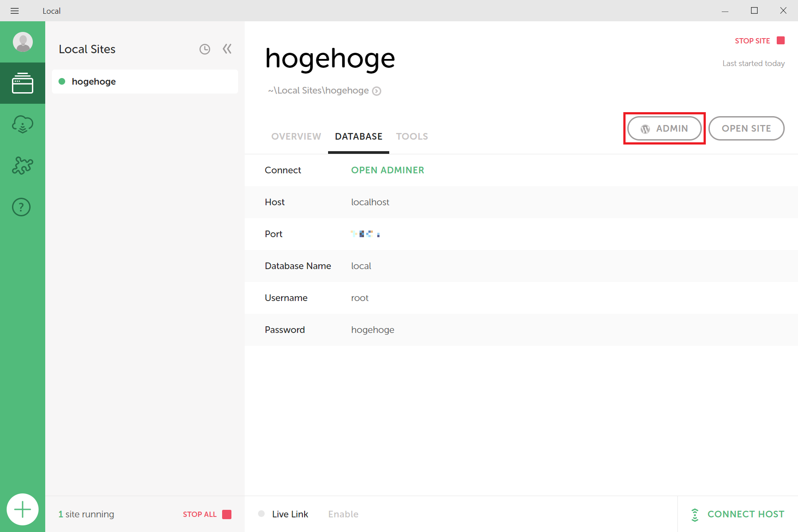Viewport: 798px width, 532px height.
Task: Stop all running sites
Action: (207, 514)
